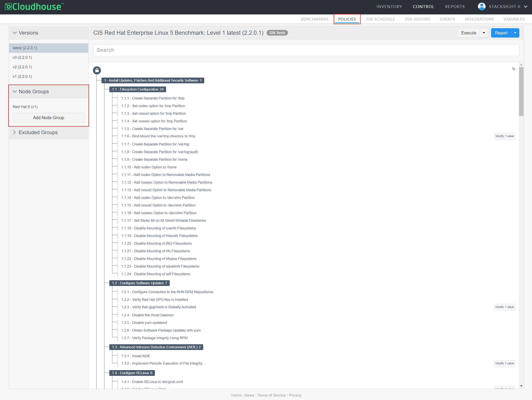Screen dimensions: 532x400
Task: Select test 1.1.5 Create Separate Partition for /var
Action: tap(153, 129)
